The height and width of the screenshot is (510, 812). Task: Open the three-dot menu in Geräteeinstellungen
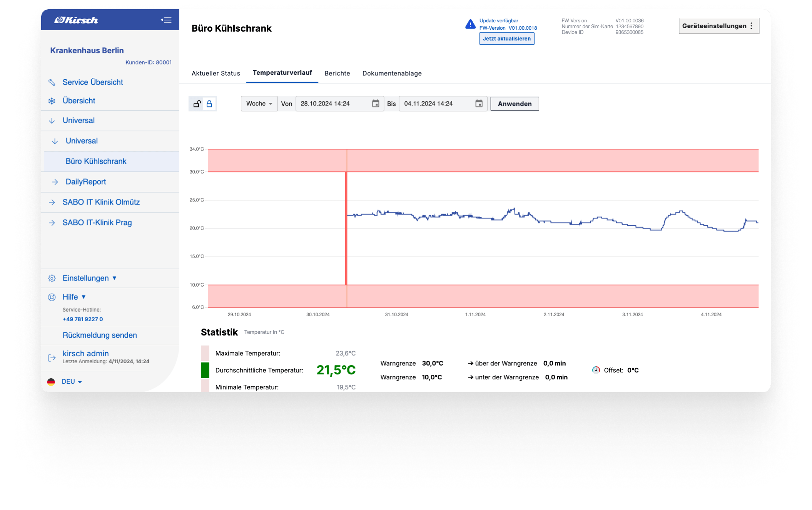click(751, 26)
